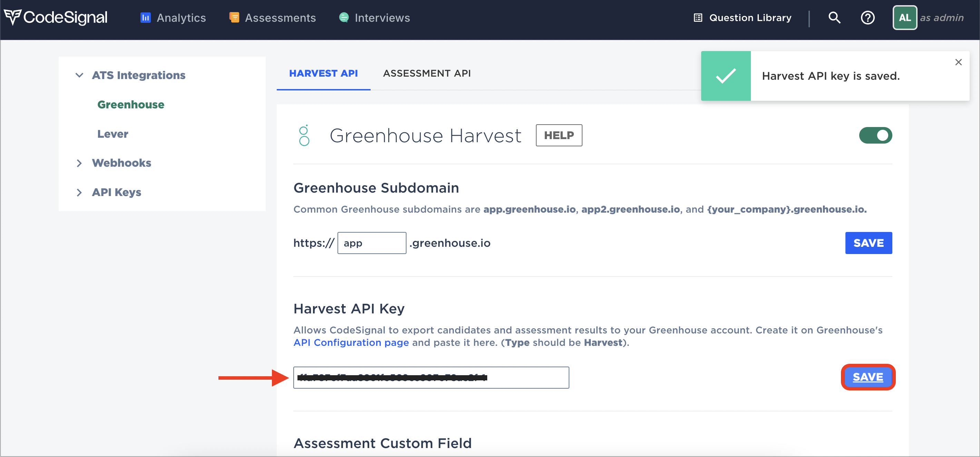
Task: Select Greenhouse in the sidebar
Action: coord(131,104)
